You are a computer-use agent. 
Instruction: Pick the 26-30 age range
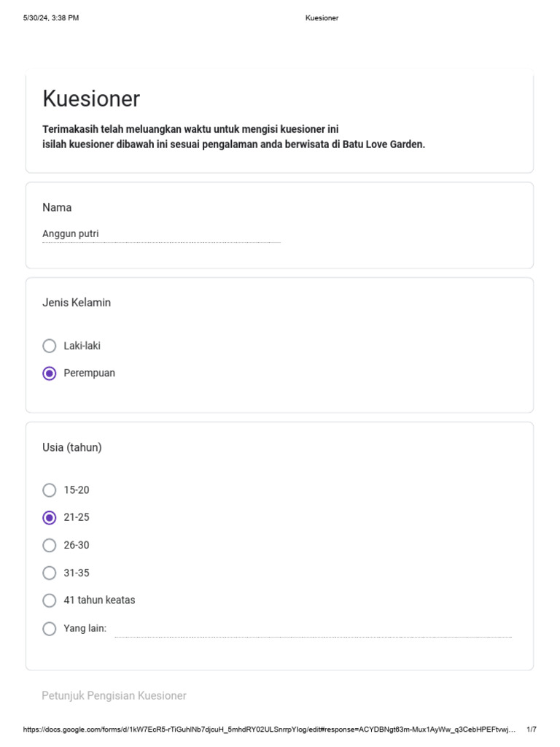50,546
